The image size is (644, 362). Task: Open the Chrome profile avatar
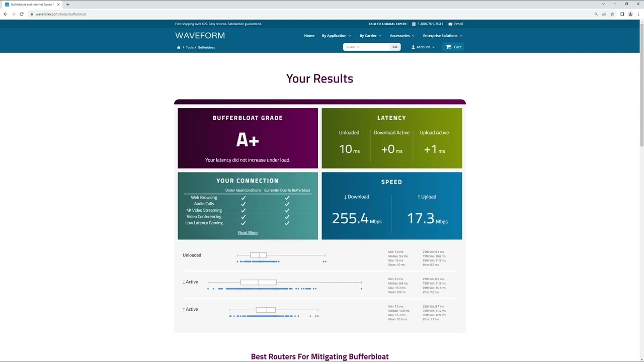(630, 14)
